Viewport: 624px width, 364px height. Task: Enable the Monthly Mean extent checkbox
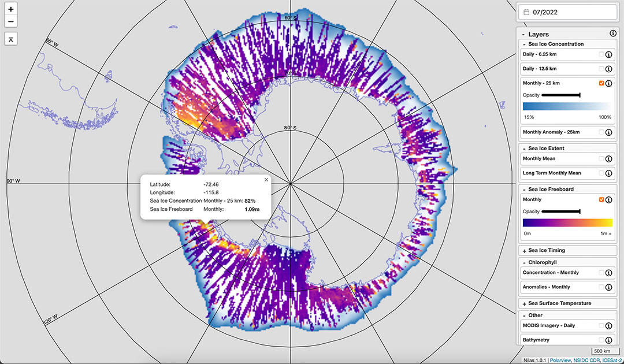(601, 158)
